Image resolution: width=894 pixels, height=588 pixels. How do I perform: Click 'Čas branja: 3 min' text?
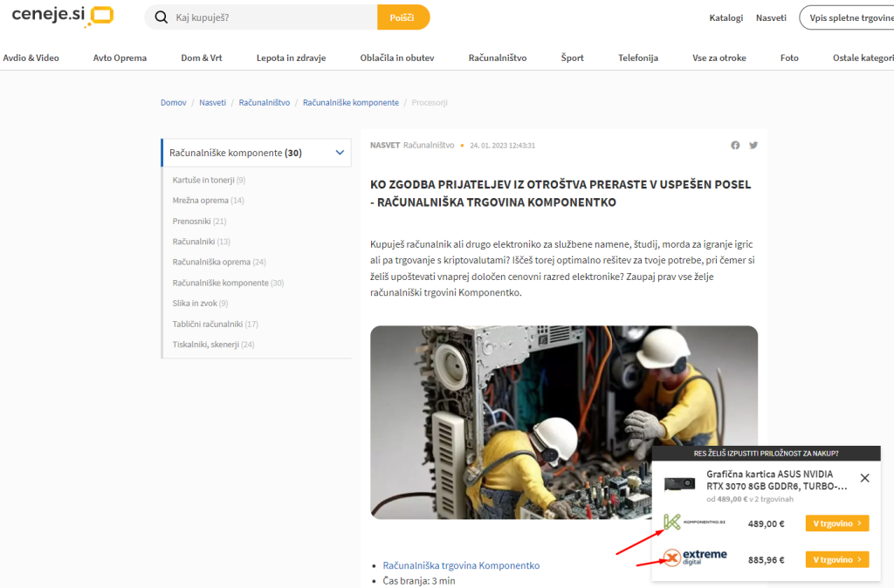[419, 581]
